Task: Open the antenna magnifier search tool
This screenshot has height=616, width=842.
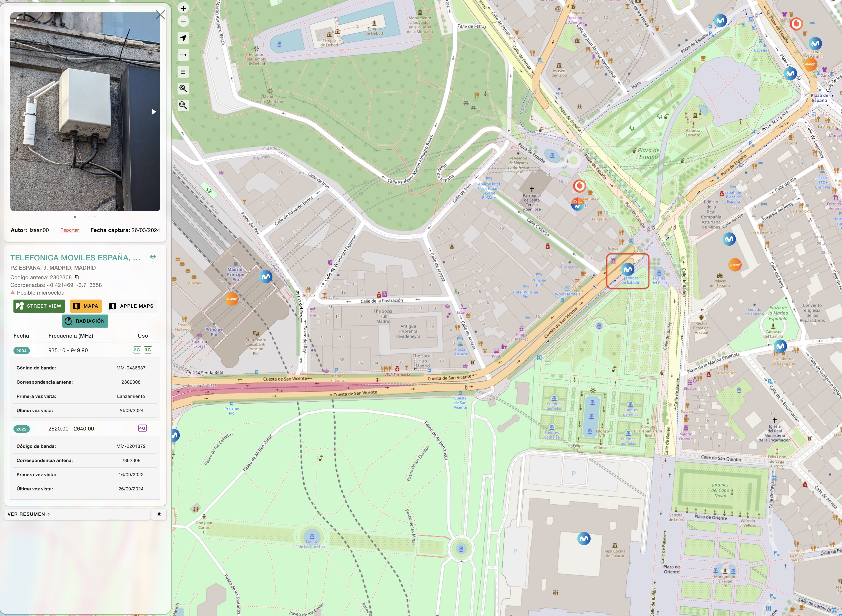Action: (x=183, y=106)
